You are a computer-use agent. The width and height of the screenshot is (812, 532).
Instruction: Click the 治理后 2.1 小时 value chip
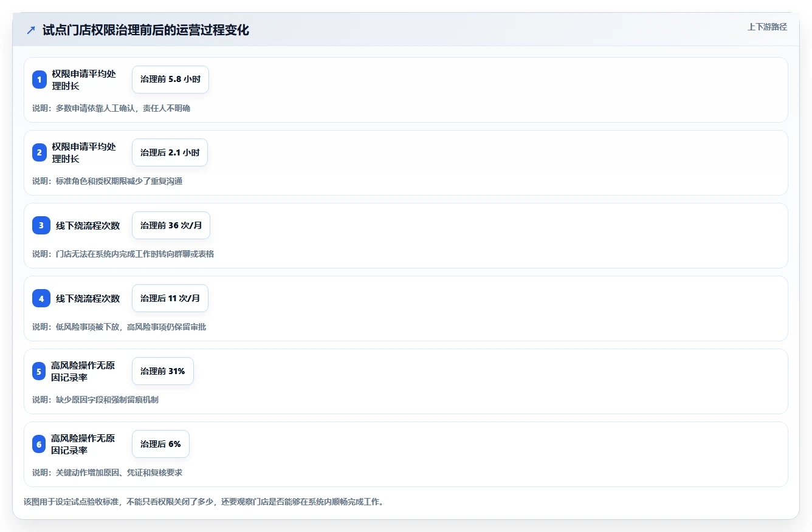pos(170,152)
